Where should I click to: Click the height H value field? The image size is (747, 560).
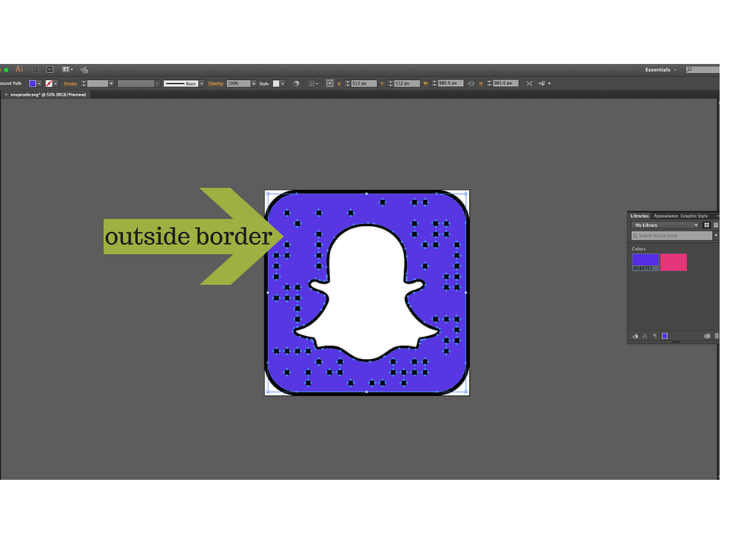pyautogui.click(x=506, y=83)
